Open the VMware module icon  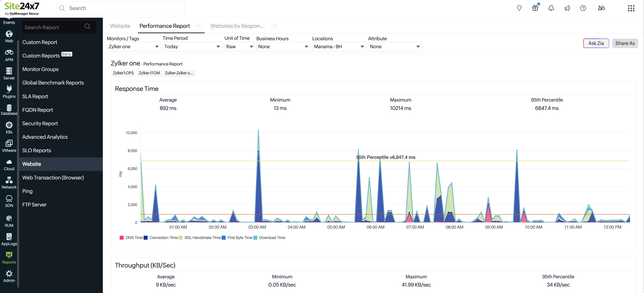pos(9,146)
